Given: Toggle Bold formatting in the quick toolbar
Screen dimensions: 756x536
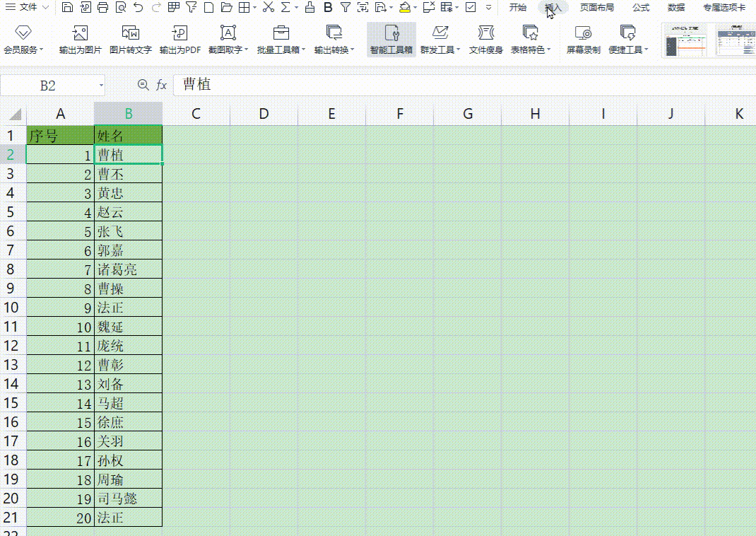Looking at the screenshot, I should pyautogui.click(x=328, y=7).
